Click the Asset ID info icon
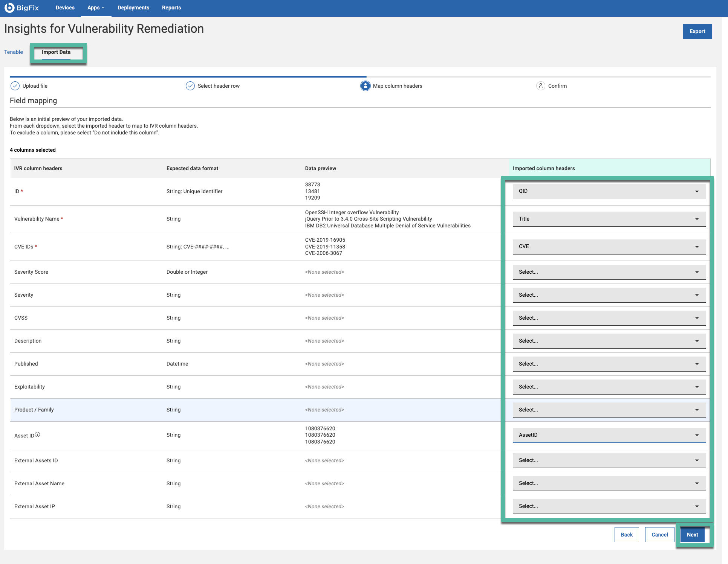This screenshot has width=728, height=564. point(38,434)
